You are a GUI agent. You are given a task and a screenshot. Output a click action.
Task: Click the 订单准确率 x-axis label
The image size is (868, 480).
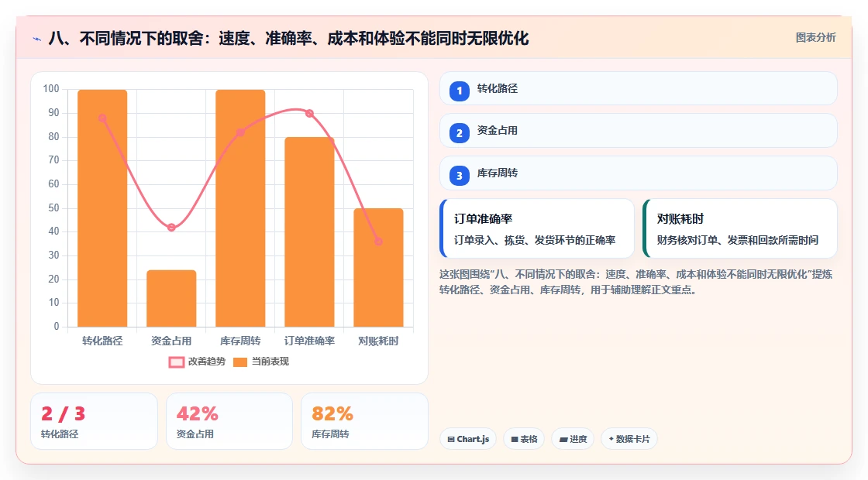tap(309, 341)
